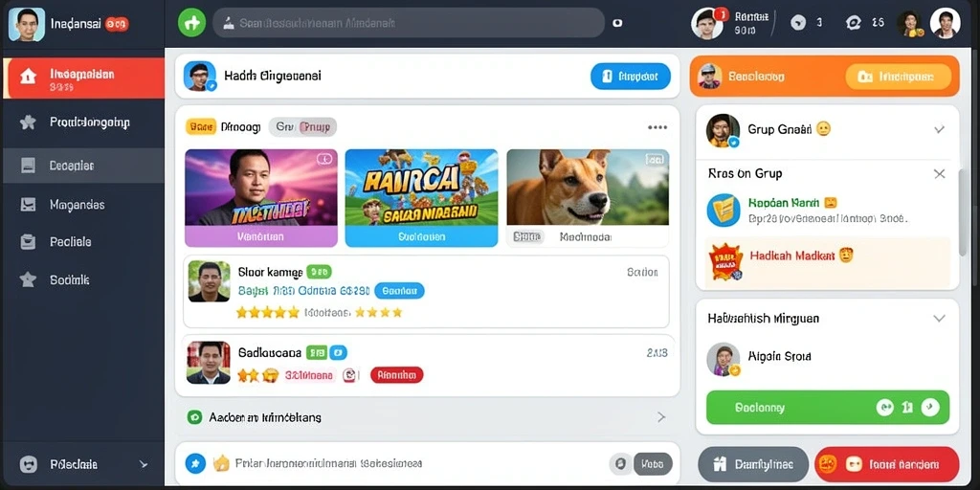
Task: Expand the Aadoen row arrow
Action: (661, 417)
